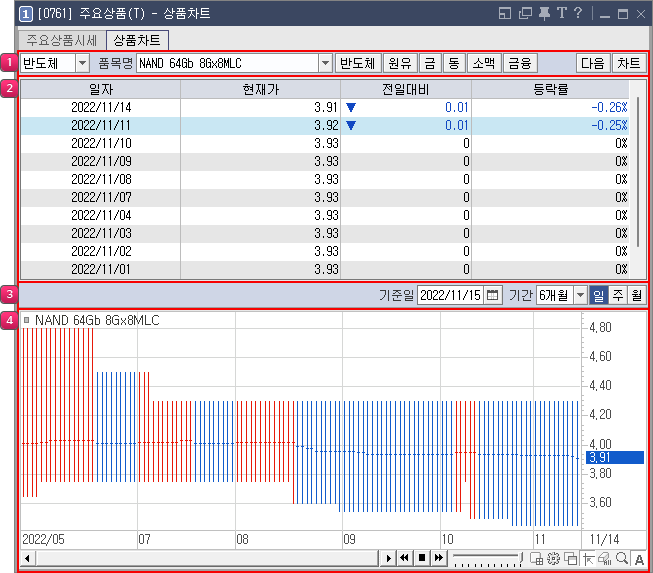
Task: Click the overlapping windows chart icon
Action: click(571, 558)
